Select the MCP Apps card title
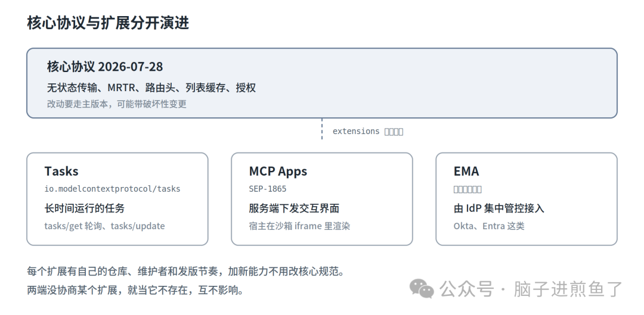 [x=278, y=171]
